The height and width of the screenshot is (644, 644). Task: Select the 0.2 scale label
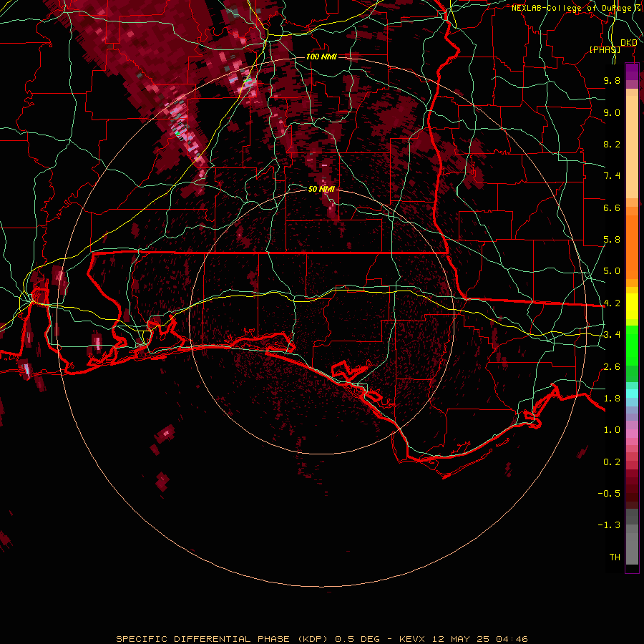click(612, 462)
